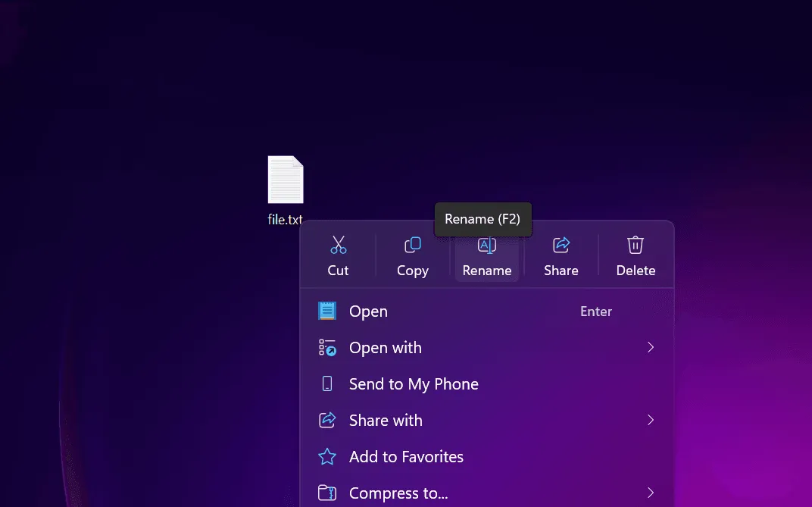812x507 pixels.
Task: Click the zip folder icon beside Compress to
Action: (x=327, y=493)
